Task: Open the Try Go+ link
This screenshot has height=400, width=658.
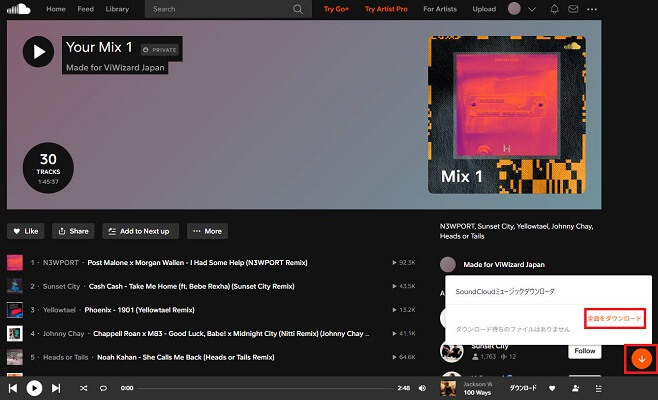Action: 336,9
